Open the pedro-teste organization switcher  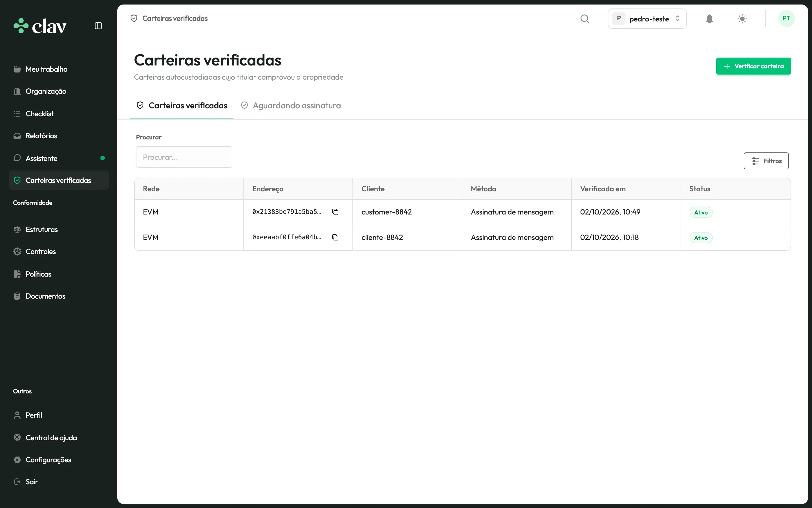[647, 19]
